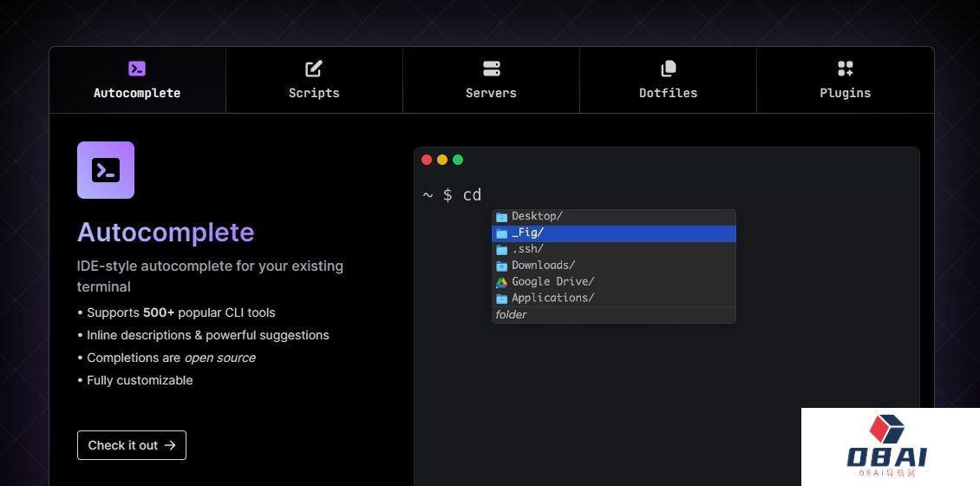The image size is (980, 486).
Task: Select the Downloads/ suggestion
Action: pos(614,266)
